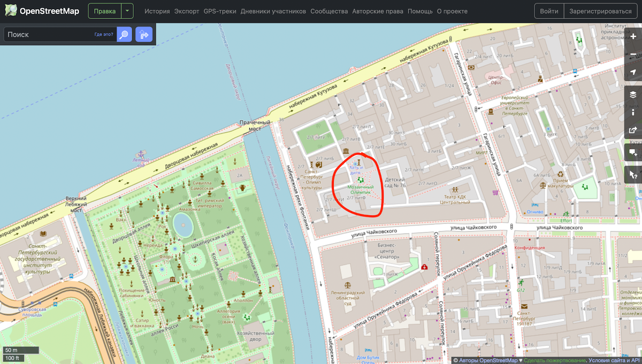This screenshot has width=642, height=364.
Task: Open Авторские права
Action: [378, 11]
